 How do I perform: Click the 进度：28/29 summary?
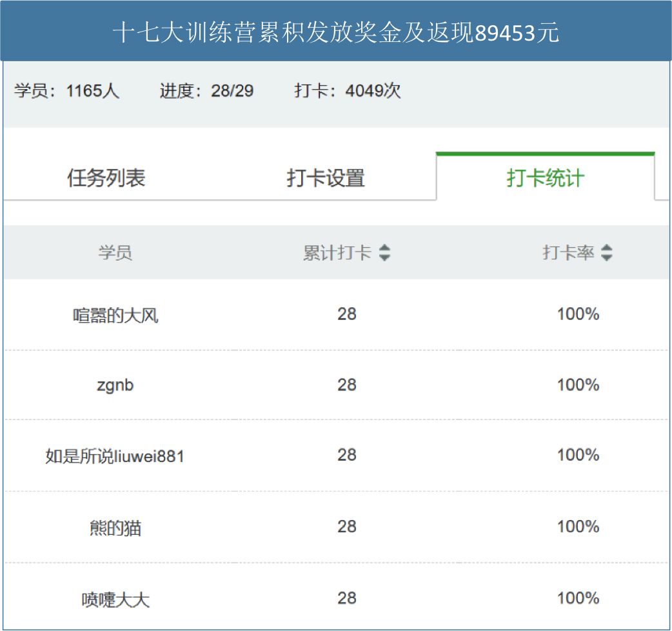click(x=206, y=91)
